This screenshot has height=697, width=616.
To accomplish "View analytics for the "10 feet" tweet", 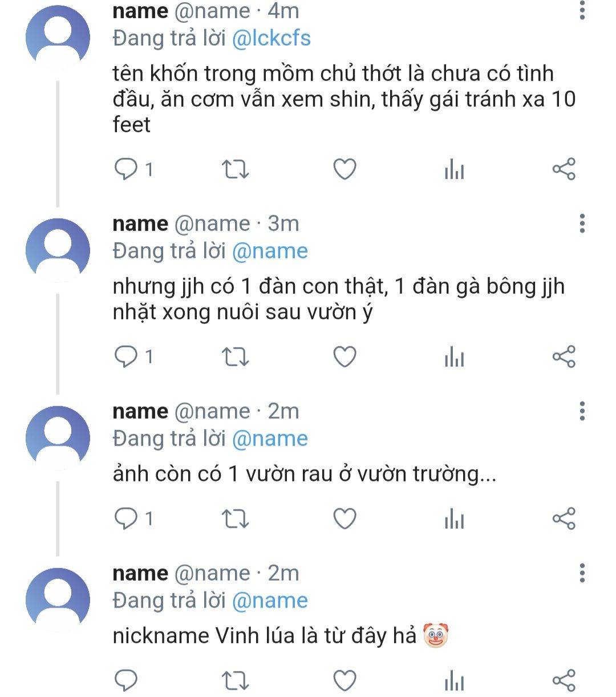I will [454, 169].
